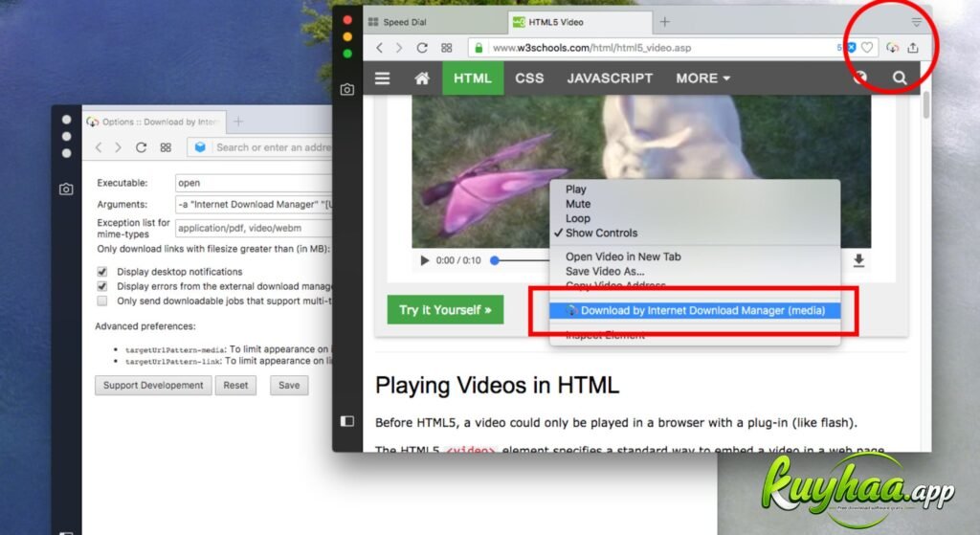This screenshot has height=535, width=980.
Task: Click the "Advanced preferences:" label
Action: (x=145, y=326)
